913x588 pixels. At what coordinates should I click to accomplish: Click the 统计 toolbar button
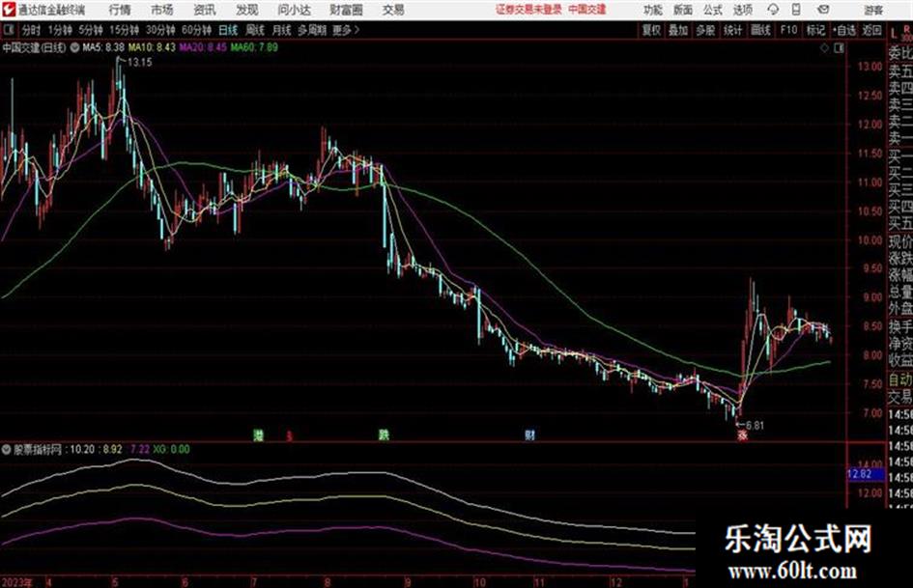pos(732,30)
